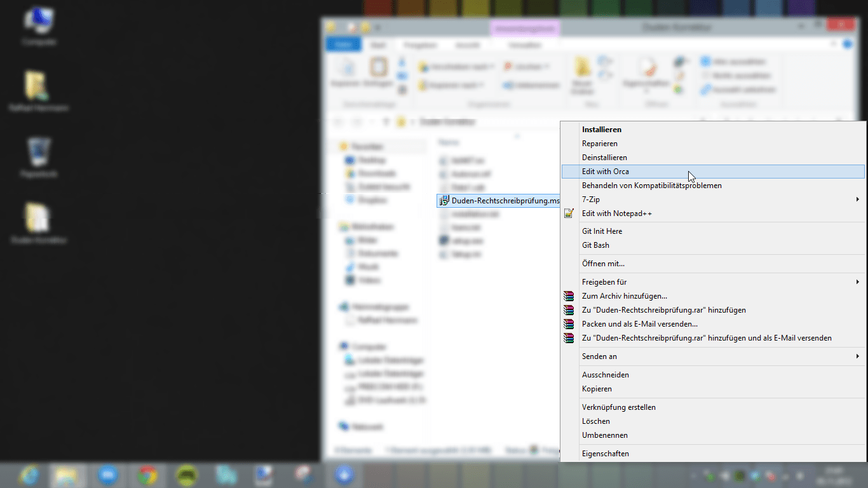The image size is (868, 488).
Task: Select Ausschneiden to cut the file
Action: click(x=712, y=375)
